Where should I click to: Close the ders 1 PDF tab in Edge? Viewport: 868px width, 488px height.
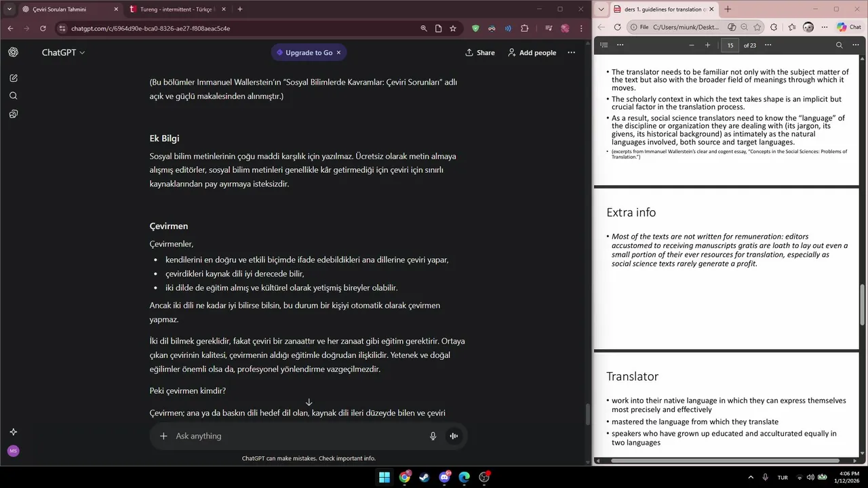[711, 9]
